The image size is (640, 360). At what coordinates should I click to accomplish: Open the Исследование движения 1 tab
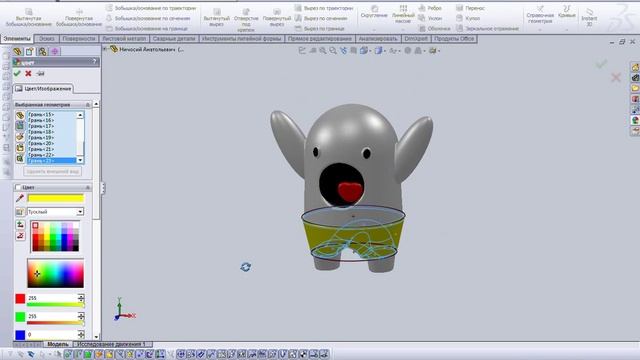(x=112, y=344)
